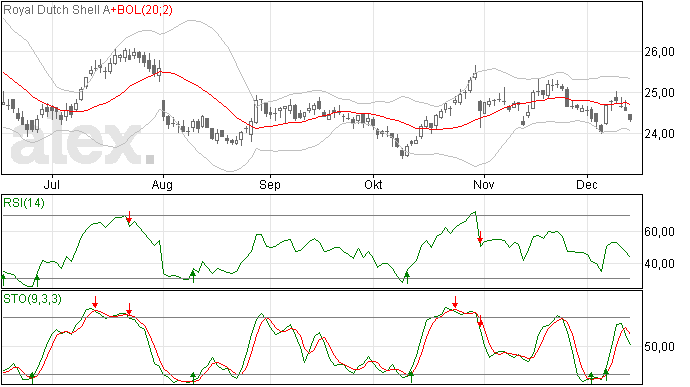Image resolution: width=690 pixels, height=387 pixels.
Task: Click the Sep month label on time axis
Action: 270,184
